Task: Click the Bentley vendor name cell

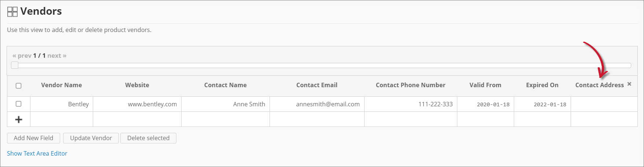Action: click(78, 104)
